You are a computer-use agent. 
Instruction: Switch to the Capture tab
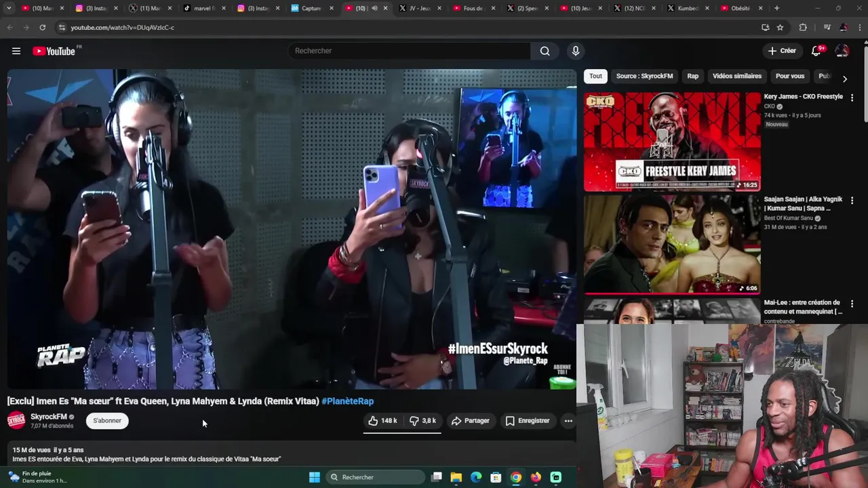coord(312,8)
